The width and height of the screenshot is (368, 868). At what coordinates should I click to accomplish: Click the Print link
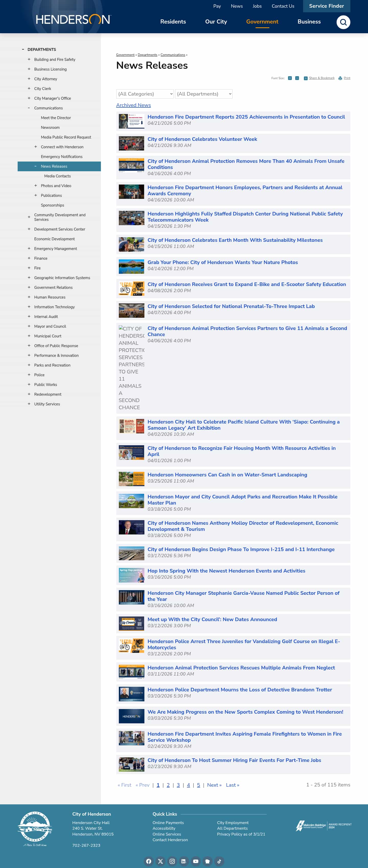pyautogui.click(x=347, y=78)
